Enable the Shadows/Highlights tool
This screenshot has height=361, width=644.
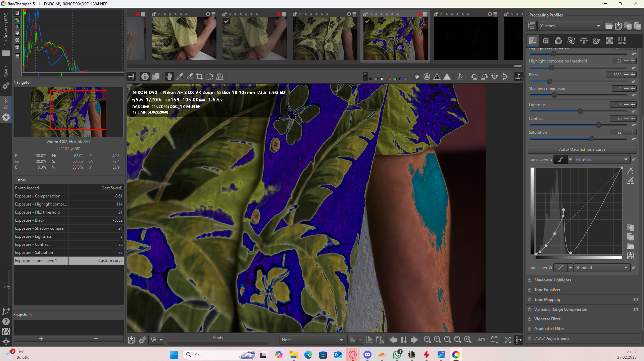pos(530,280)
